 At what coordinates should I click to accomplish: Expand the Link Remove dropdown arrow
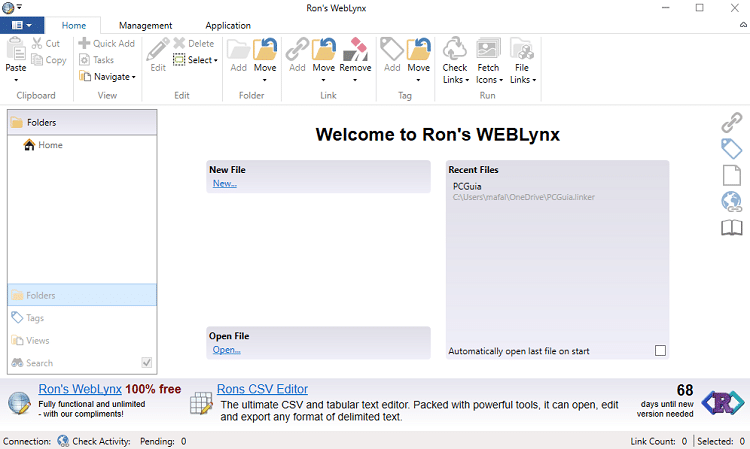355,80
